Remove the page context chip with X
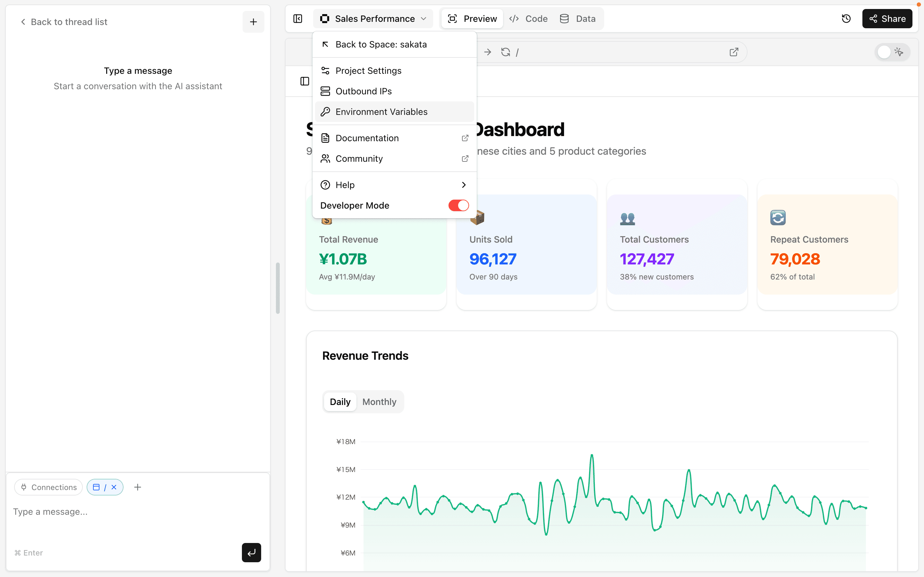The image size is (924, 577). (114, 487)
